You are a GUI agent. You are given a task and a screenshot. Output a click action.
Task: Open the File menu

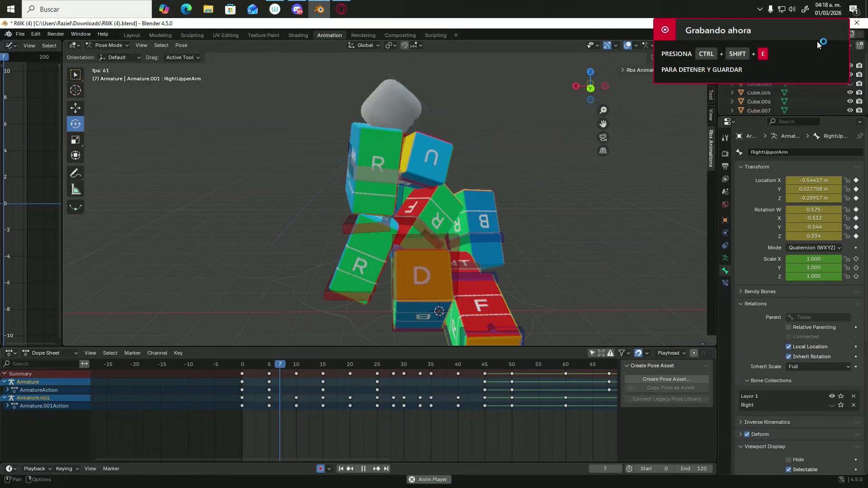click(20, 34)
